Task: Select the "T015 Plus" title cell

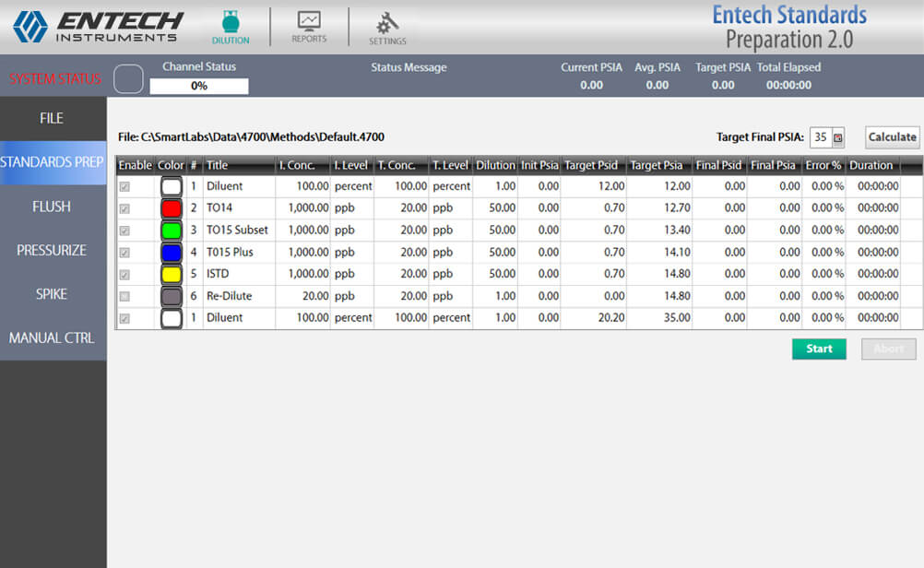Action: coord(239,253)
